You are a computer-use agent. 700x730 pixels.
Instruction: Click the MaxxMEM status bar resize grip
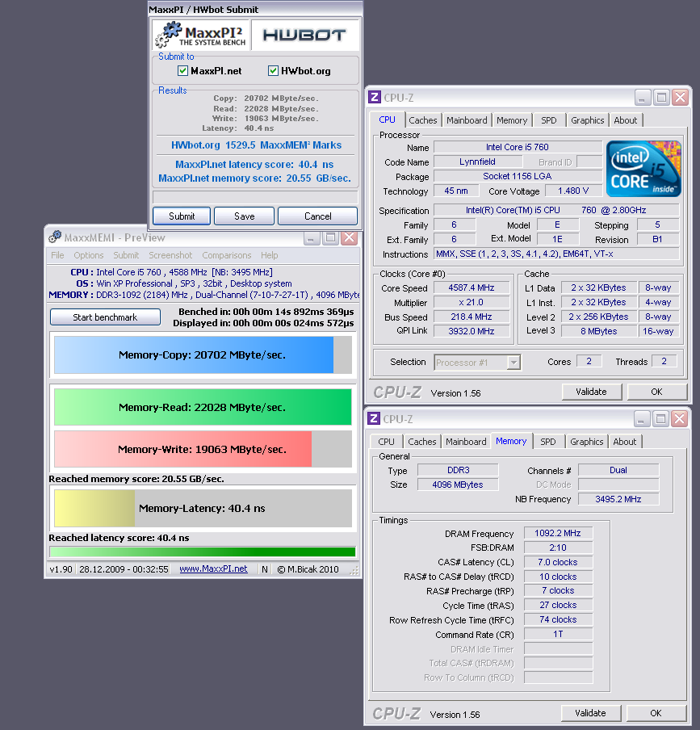pyautogui.click(x=354, y=570)
